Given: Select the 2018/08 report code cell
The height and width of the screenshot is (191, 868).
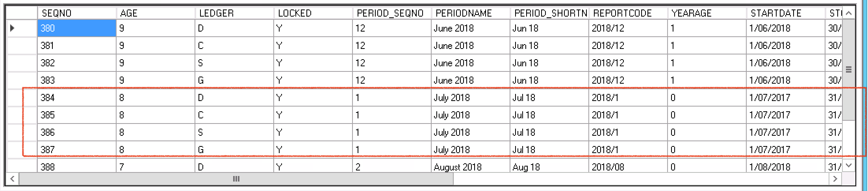Looking at the screenshot, I should [628, 167].
